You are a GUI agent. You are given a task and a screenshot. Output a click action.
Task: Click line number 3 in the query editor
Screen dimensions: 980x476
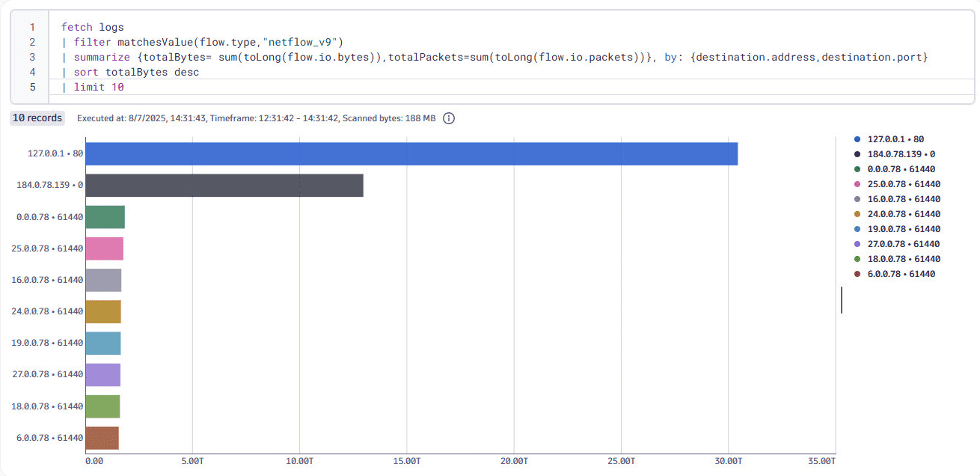(31, 57)
